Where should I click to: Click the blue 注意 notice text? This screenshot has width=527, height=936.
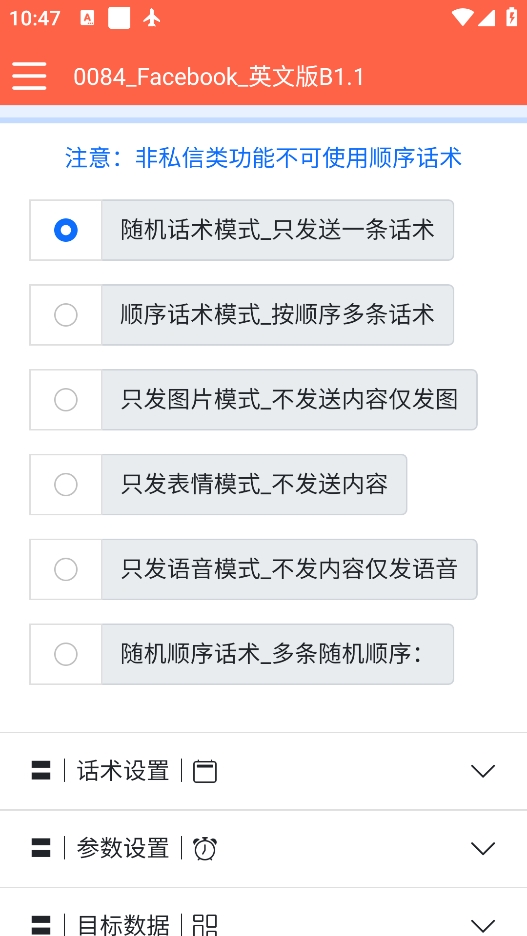[x=263, y=158]
